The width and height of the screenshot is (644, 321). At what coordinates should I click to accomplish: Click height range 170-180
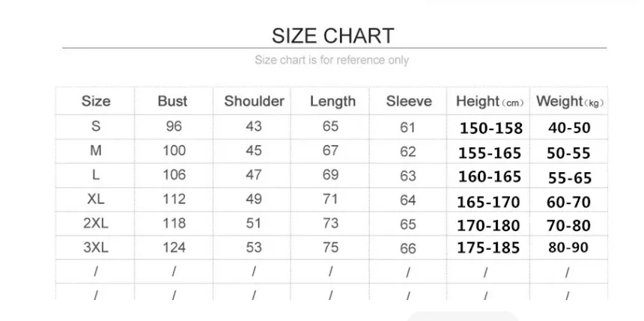coord(489,224)
